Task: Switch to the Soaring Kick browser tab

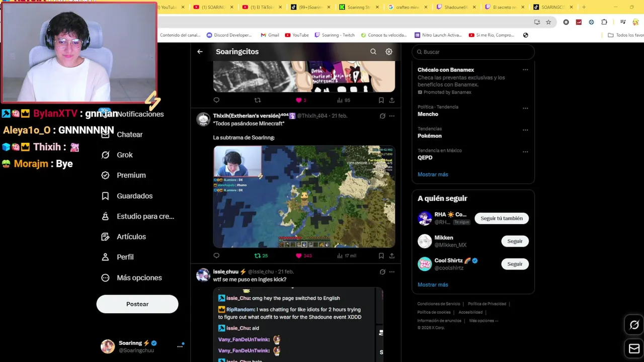Action: click(x=359, y=7)
